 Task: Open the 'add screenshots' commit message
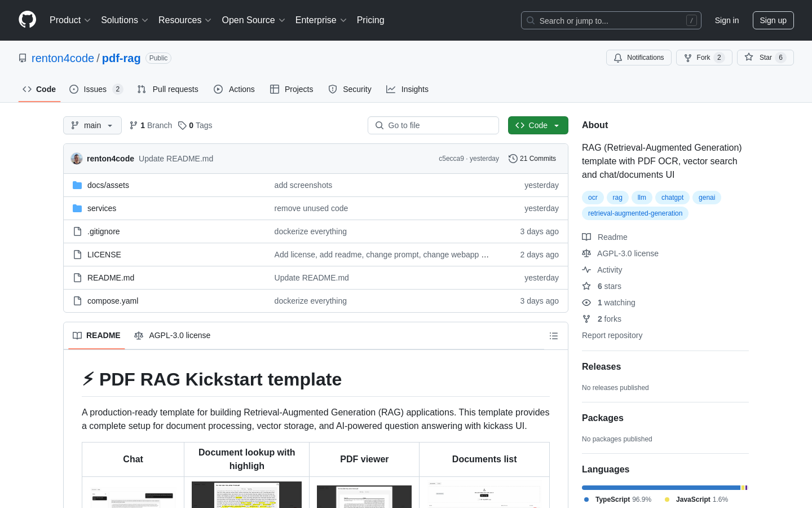pos(303,185)
